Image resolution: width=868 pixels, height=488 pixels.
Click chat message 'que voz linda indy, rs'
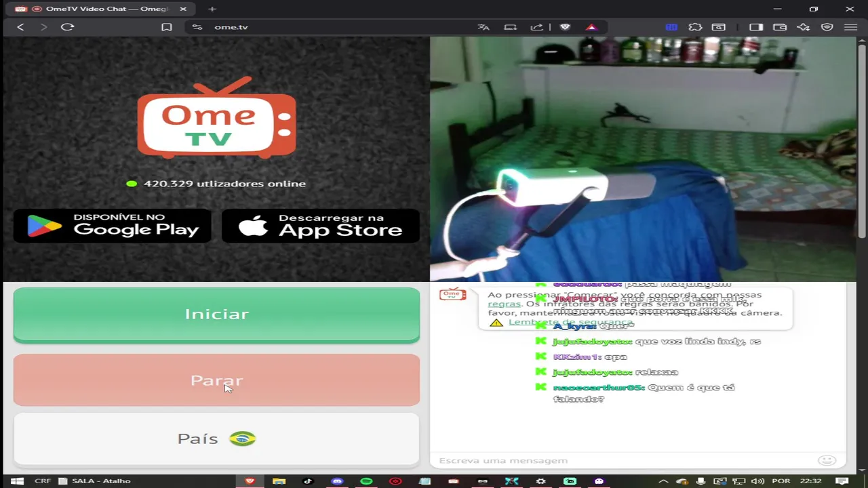(x=698, y=342)
